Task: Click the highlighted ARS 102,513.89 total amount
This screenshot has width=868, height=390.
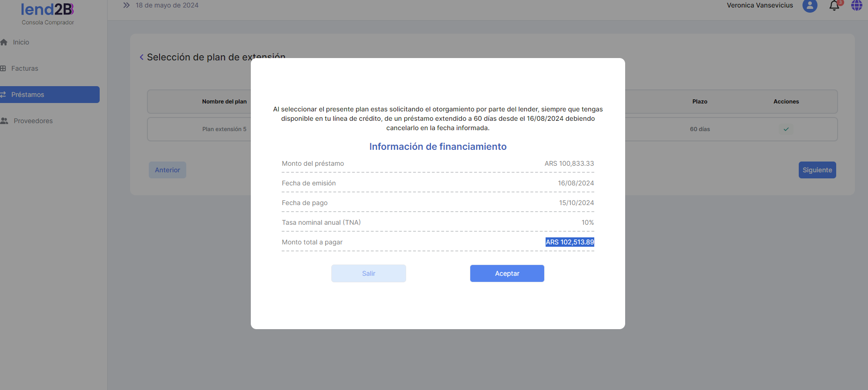Action: tap(569, 242)
